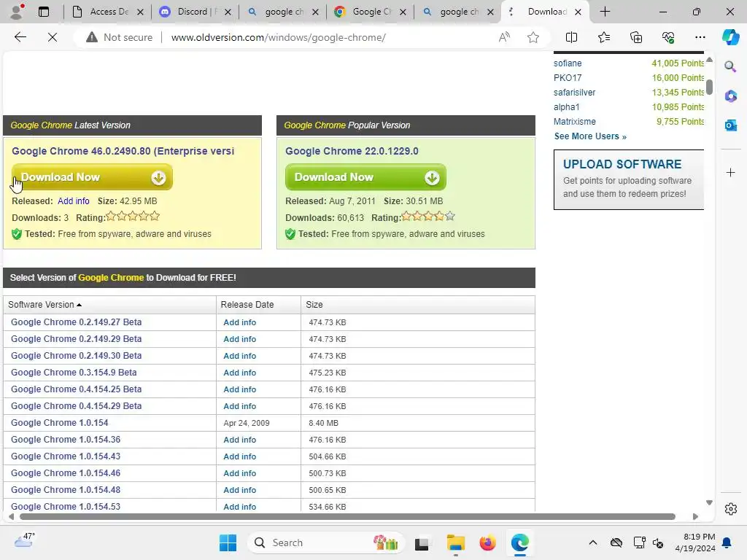The width and height of the screenshot is (747, 560).
Task: Open sidebar settings gear icon
Action: (730, 509)
